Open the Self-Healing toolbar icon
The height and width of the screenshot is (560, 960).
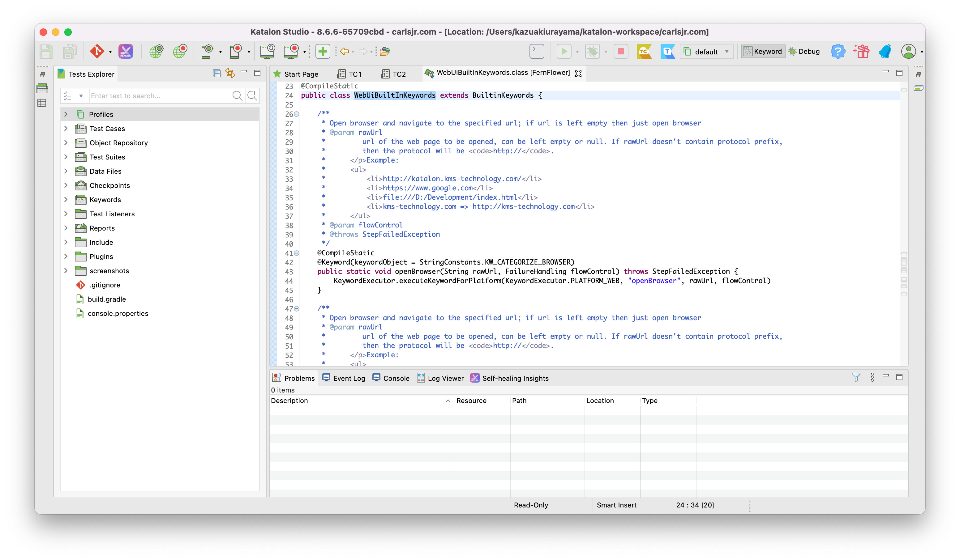click(125, 51)
